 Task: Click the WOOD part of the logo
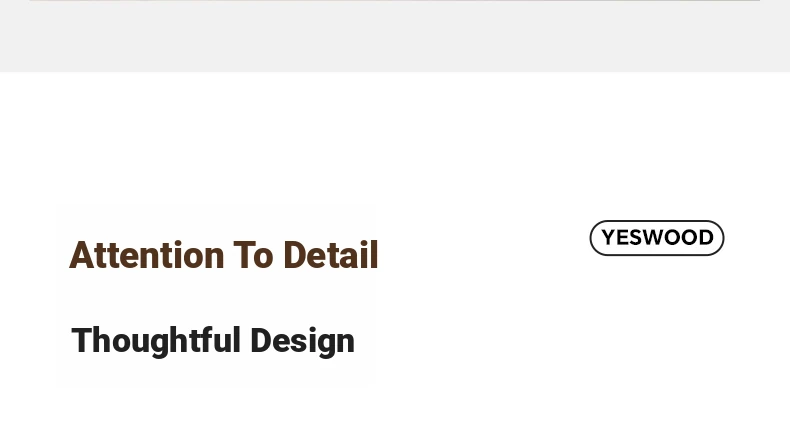tap(680, 237)
